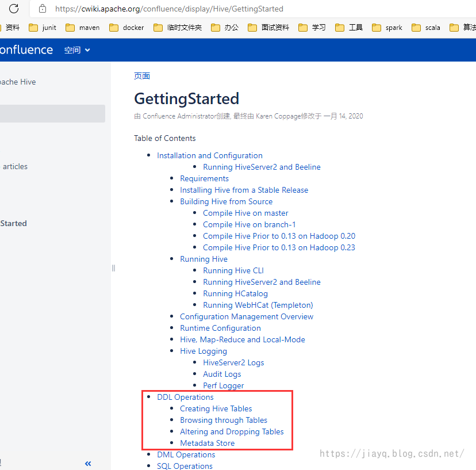
Task: Open Creating Hive Tables link
Action: coord(216,408)
